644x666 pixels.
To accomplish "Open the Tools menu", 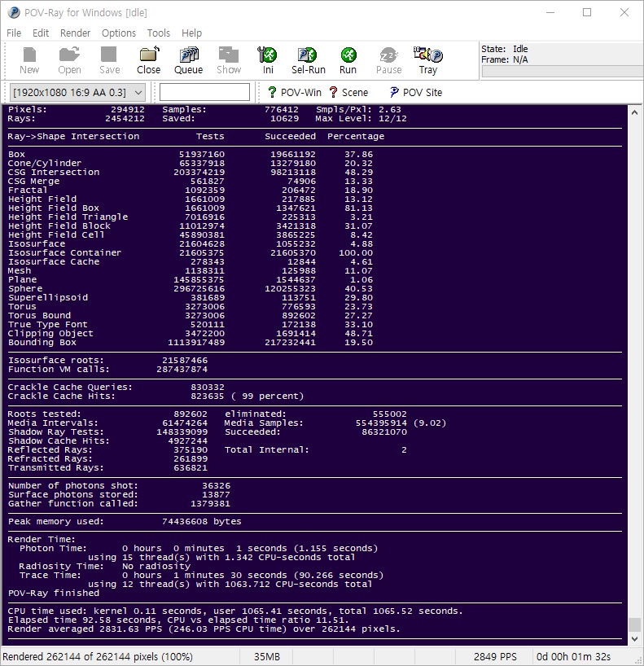I will point(159,33).
